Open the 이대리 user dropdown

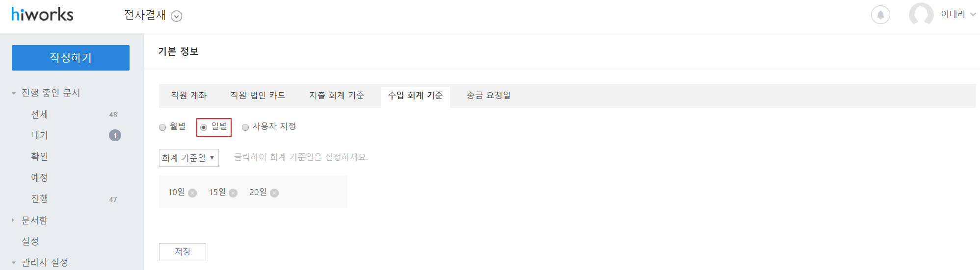pyautogui.click(x=958, y=14)
